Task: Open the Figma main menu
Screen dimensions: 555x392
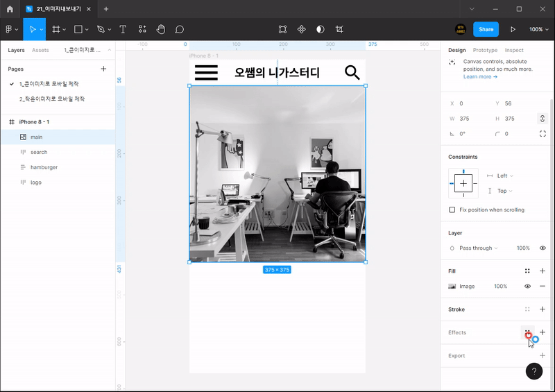Action: 11,29
